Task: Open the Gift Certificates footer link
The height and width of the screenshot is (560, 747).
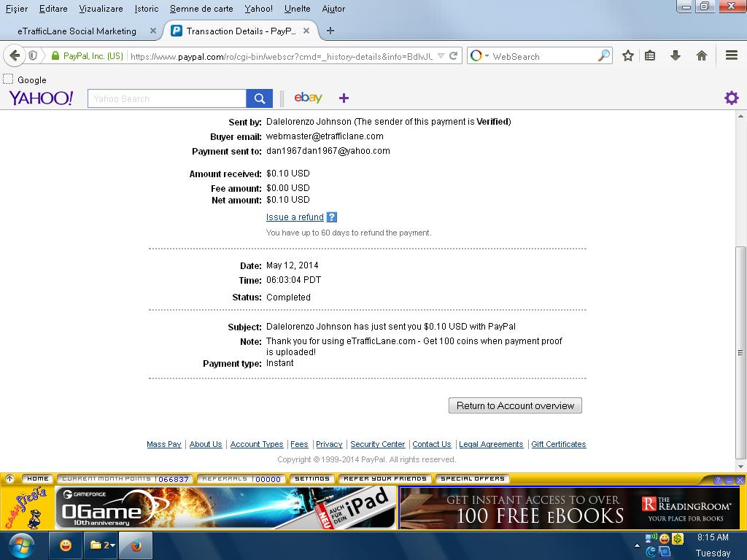Action: coord(559,444)
